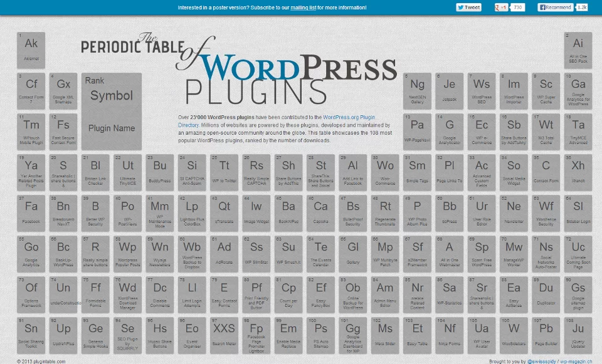Open the Nf Ninja Forms tile
This screenshot has height=364, width=602.
pyautogui.click(x=449, y=336)
